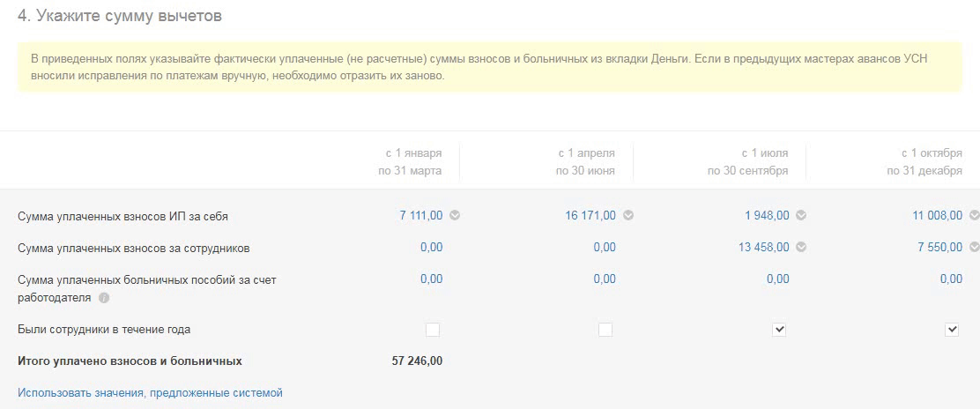
Task: Click first-quarter sick-pay 0,00 value
Action: [x=431, y=279]
